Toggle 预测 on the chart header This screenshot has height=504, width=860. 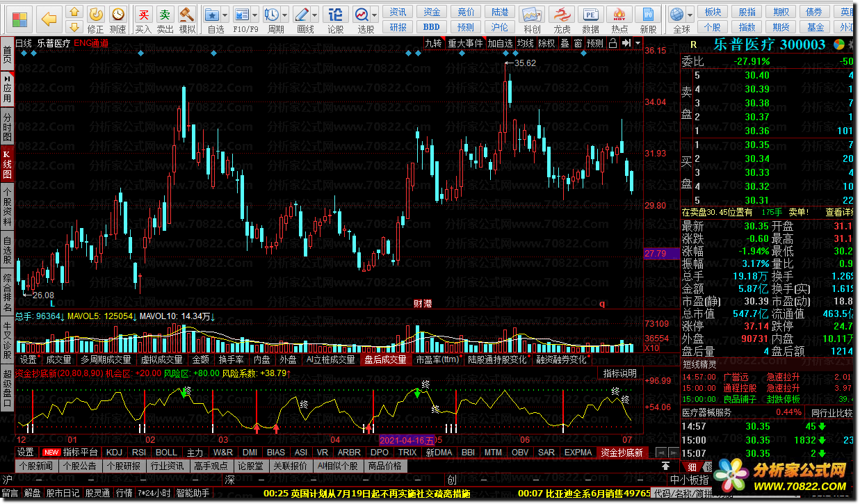pyautogui.click(x=595, y=43)
